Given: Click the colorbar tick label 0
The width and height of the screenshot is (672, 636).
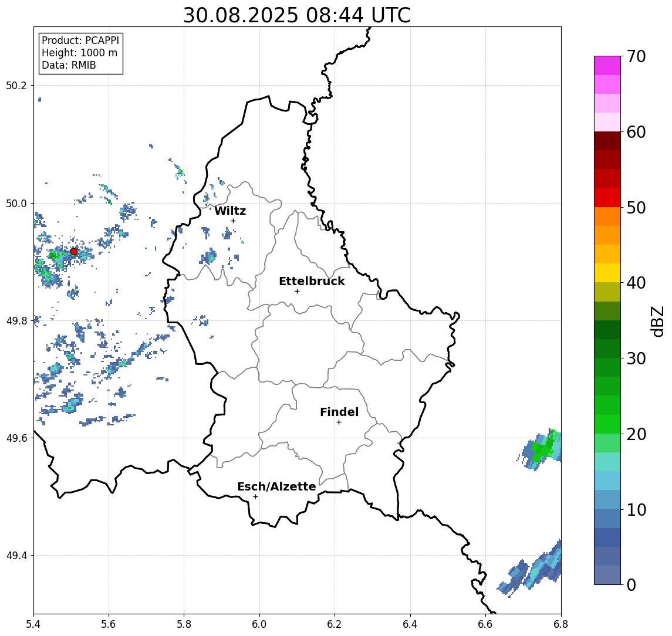Looking at the screenshot, I should point(632,584).
